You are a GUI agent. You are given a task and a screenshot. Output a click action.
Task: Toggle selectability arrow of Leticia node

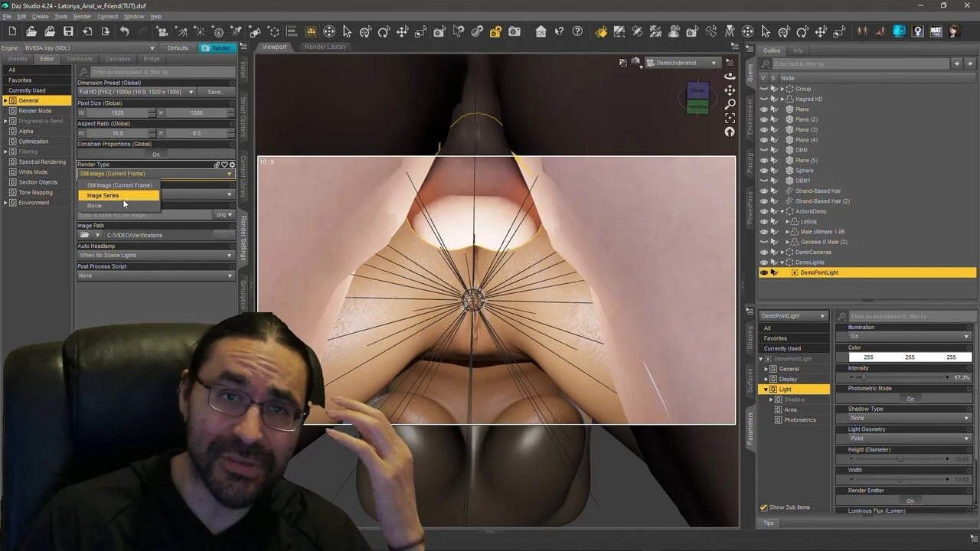(x=774, y=221)
